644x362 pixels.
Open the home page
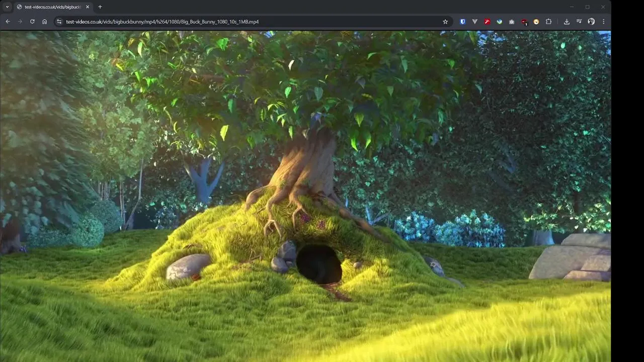point(44,22)
